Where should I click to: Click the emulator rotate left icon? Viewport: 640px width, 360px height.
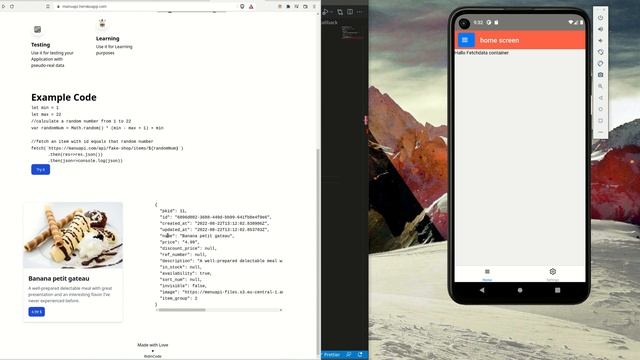coord(600,52)
